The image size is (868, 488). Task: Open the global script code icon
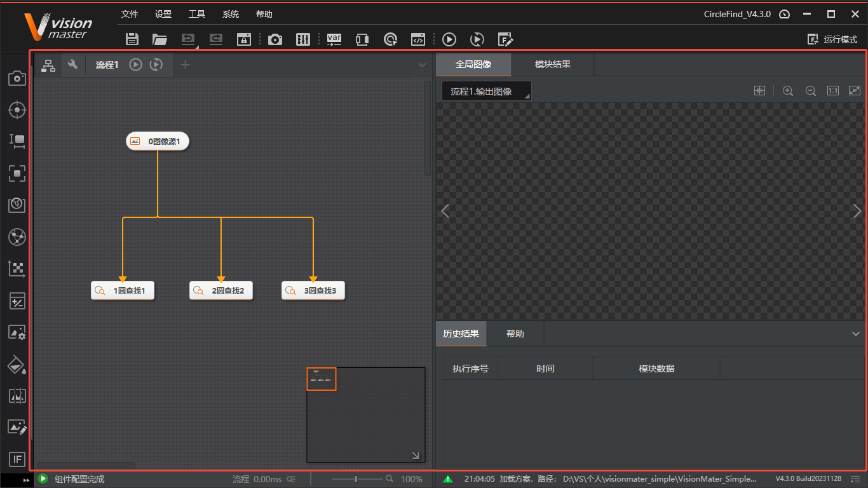coord(418,39)
